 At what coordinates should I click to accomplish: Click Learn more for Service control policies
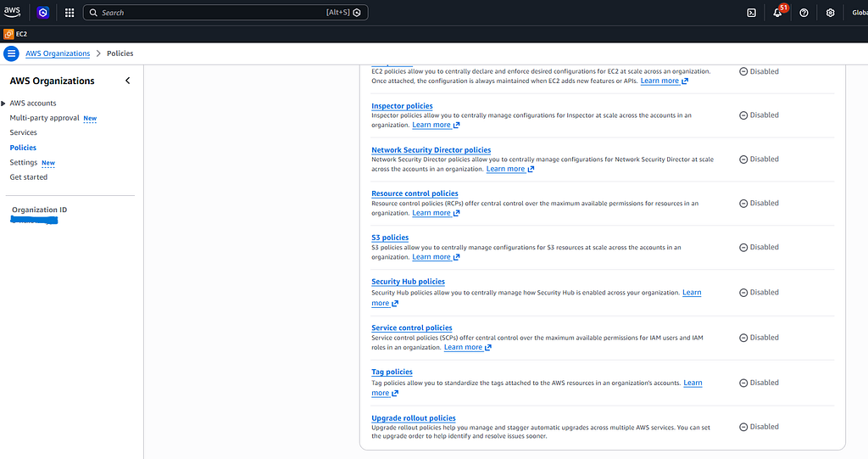(x=468, y=347)
